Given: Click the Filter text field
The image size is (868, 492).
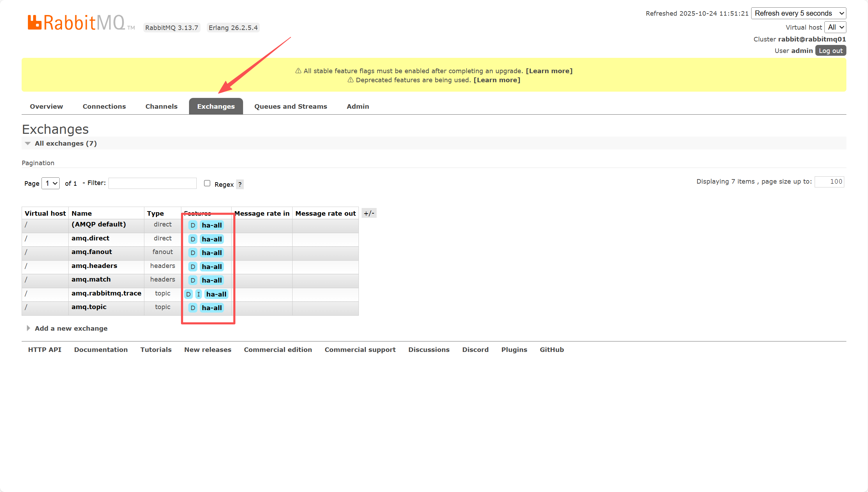Looking at the screenshot, I should 152,183.
